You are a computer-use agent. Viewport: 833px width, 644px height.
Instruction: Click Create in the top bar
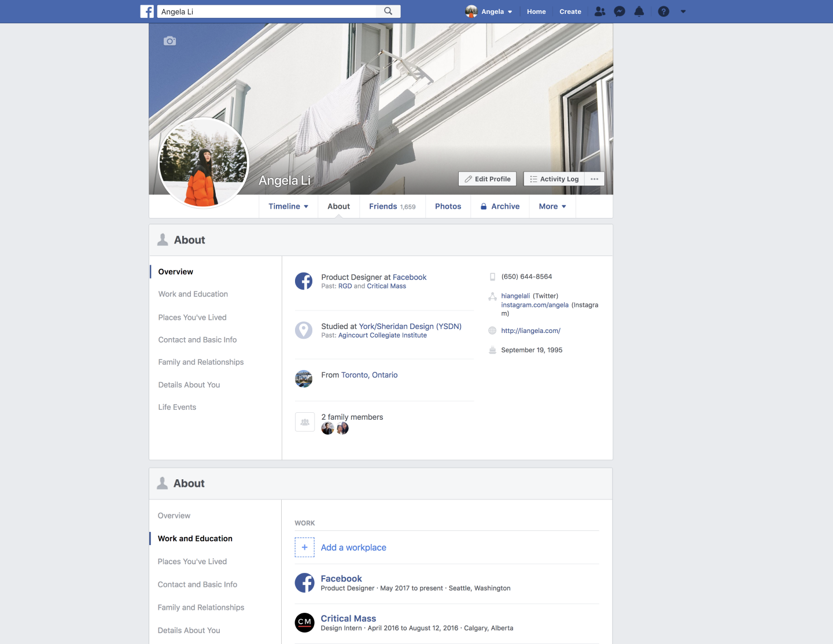tap(570, 12)
